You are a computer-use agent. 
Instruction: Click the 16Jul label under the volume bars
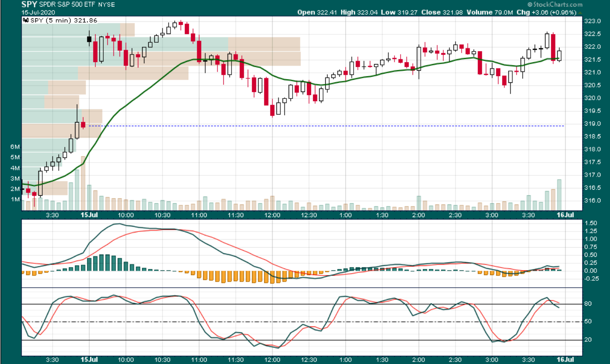566,215
